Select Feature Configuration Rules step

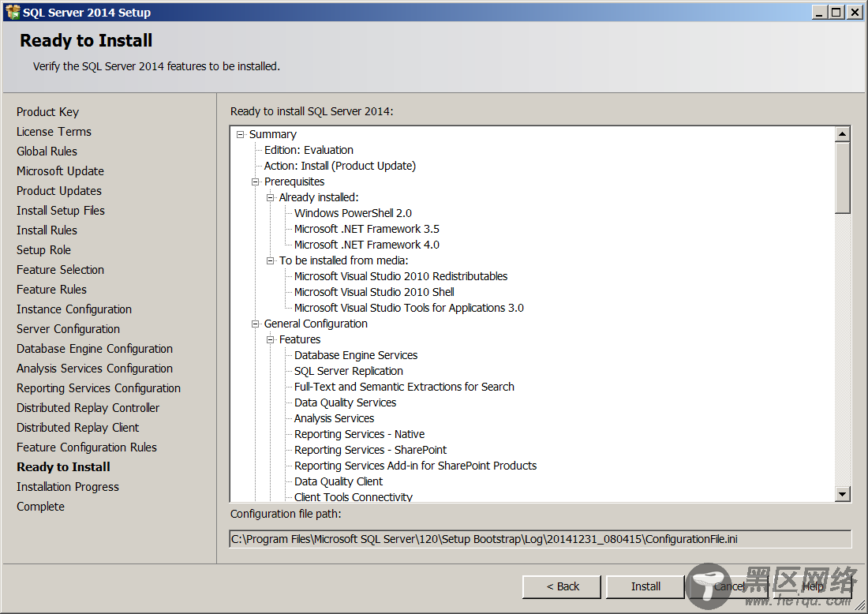coord(86,447)
